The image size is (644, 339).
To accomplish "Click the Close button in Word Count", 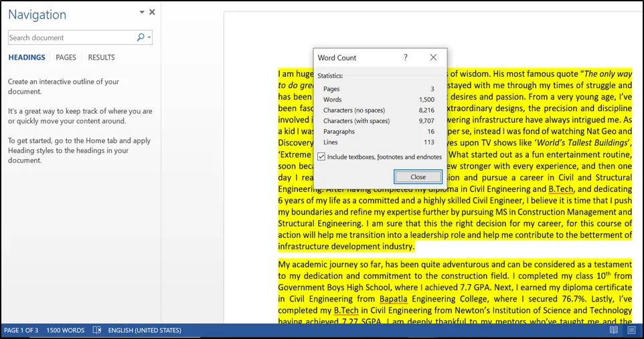I will tap(418, 177).
